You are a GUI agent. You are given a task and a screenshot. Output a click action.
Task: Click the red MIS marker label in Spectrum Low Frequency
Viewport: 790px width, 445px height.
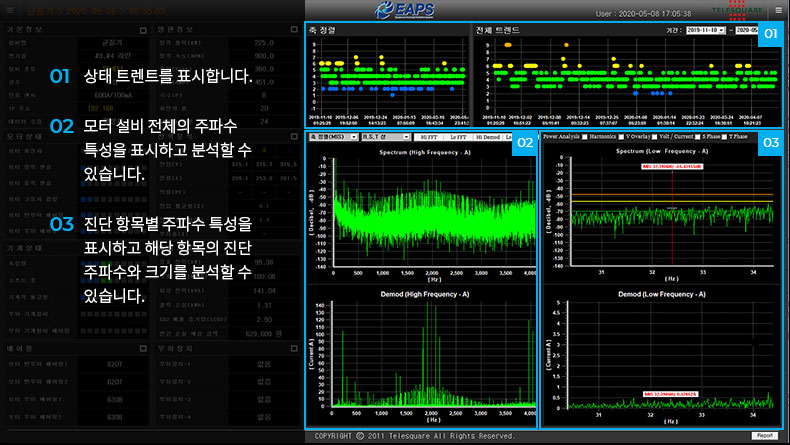coord(672,166)
